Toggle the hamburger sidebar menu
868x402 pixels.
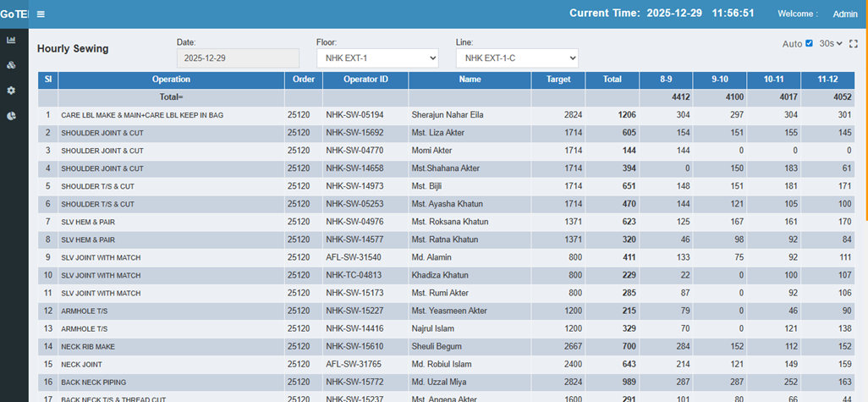tap(41, 14)
